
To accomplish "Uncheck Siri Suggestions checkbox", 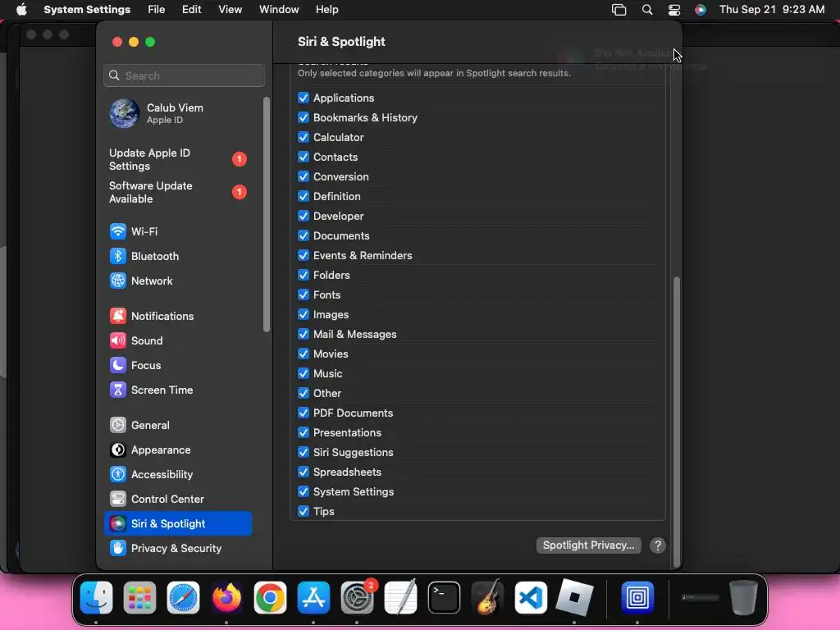I will coord(304,452).
